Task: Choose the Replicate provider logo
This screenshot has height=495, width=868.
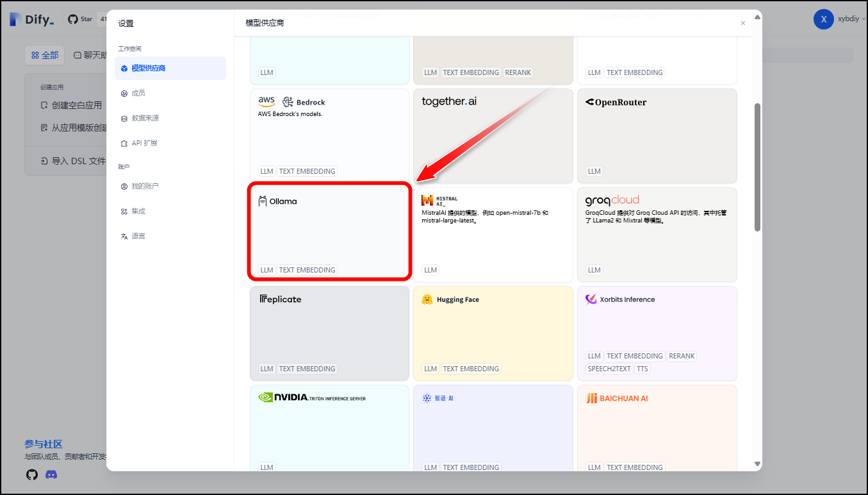Action: coord(281,299)
